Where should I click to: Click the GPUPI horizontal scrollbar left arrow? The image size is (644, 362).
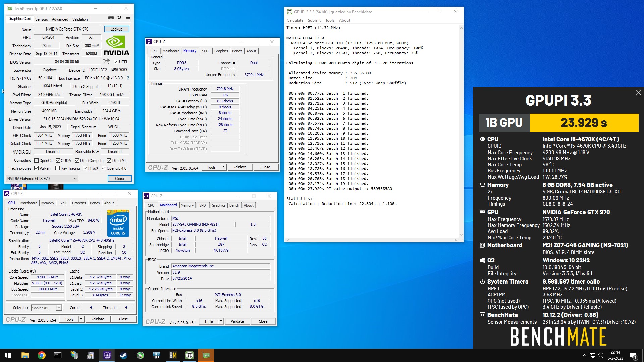288,240
